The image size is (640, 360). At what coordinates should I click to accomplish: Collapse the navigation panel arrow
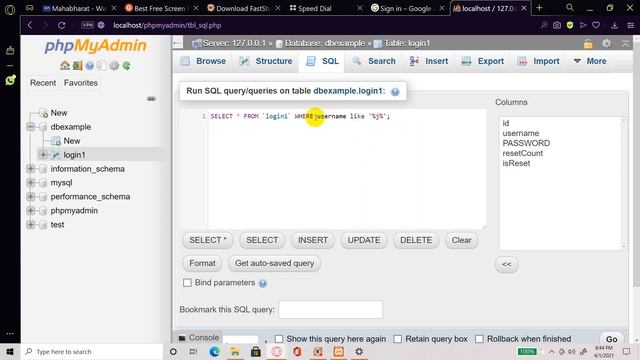[177, 43]
